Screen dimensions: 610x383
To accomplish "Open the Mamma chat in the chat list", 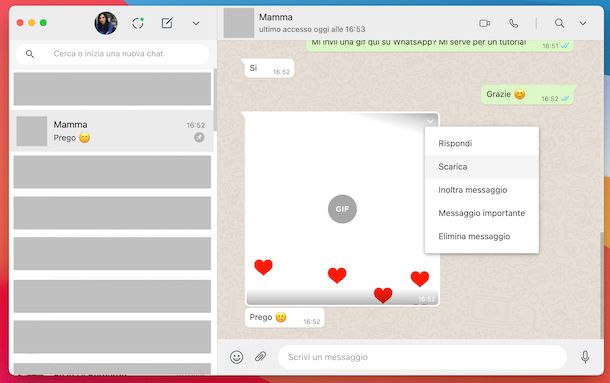I will point(111,131).
